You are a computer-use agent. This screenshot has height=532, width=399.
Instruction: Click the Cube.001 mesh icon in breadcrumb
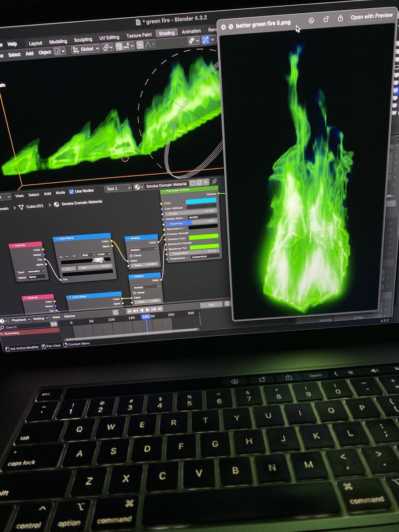pos(21,207)
